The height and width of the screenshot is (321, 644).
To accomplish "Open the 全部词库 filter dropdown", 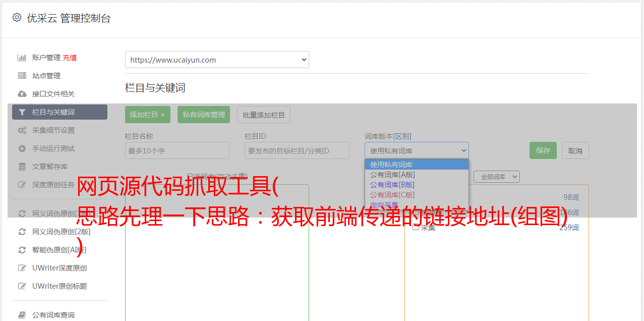I will pyautogui.click(x=497, y=177).
